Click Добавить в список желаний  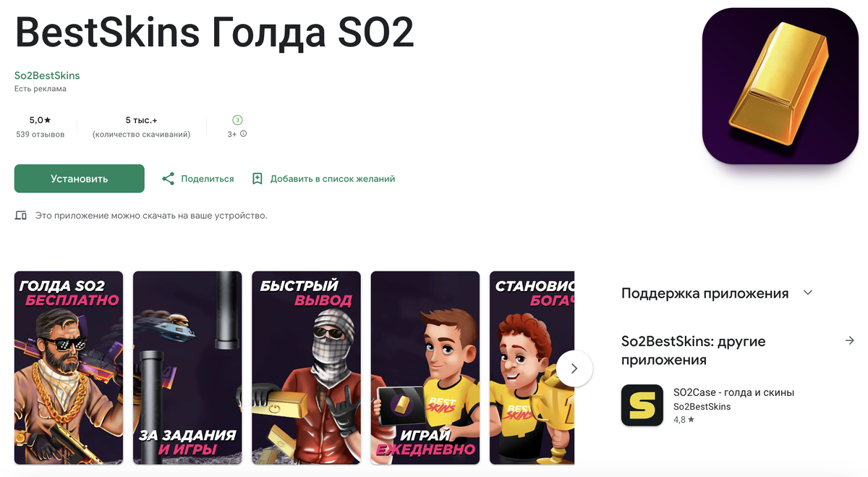(333, 179)
